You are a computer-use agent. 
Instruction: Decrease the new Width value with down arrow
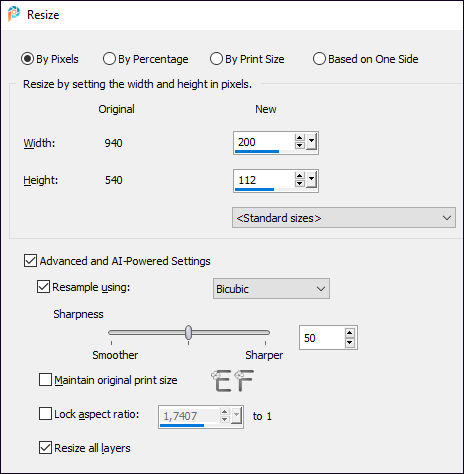[300, 146]
